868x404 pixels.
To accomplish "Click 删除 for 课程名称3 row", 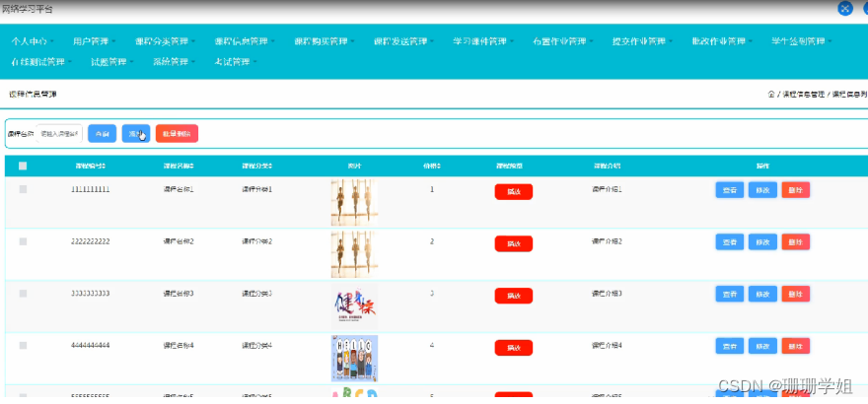I will [795, 294].
